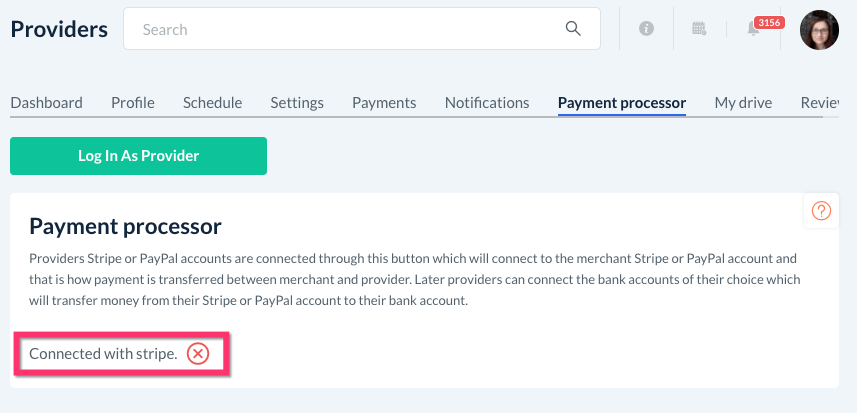
Task: Click the magnifier icon in search bar
Action: pyautogui.click(x=573, y=29)
